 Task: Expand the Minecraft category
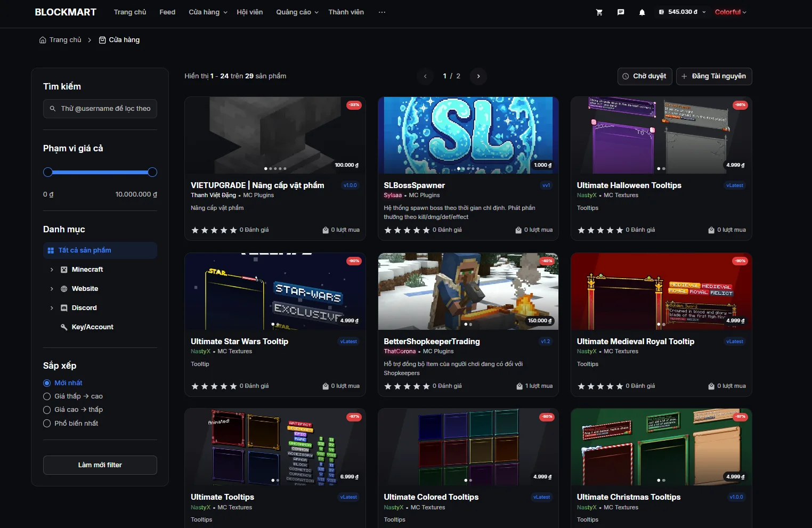click(x=52, y=270)
